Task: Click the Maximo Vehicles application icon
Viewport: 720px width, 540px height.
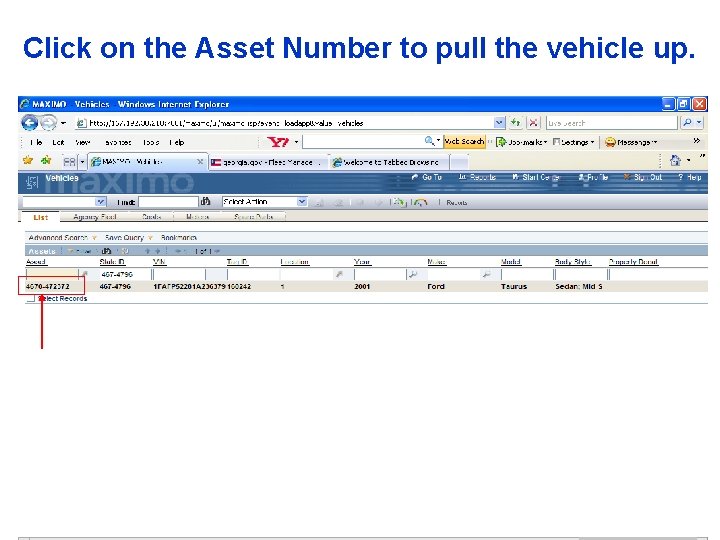Action: pyautogui.click(x=32, y=183)
